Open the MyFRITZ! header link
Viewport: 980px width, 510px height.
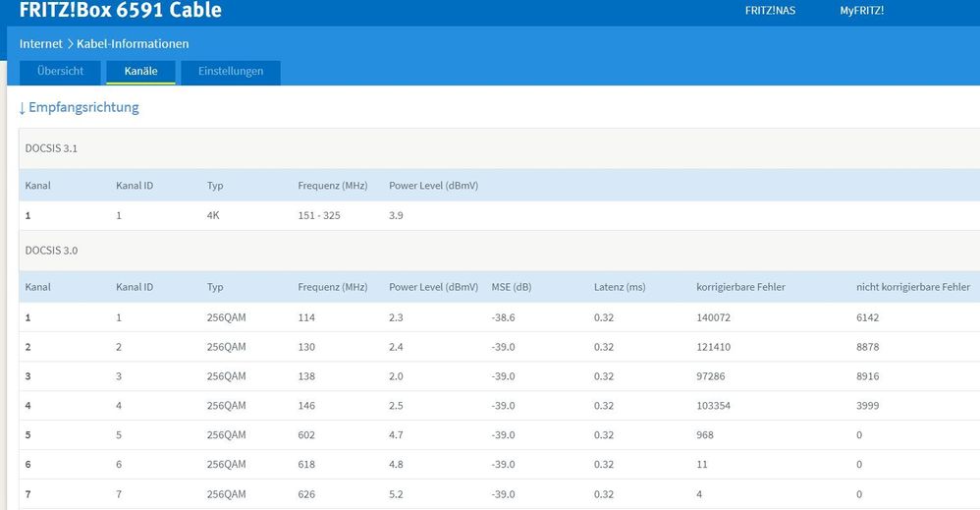point(861,11)
